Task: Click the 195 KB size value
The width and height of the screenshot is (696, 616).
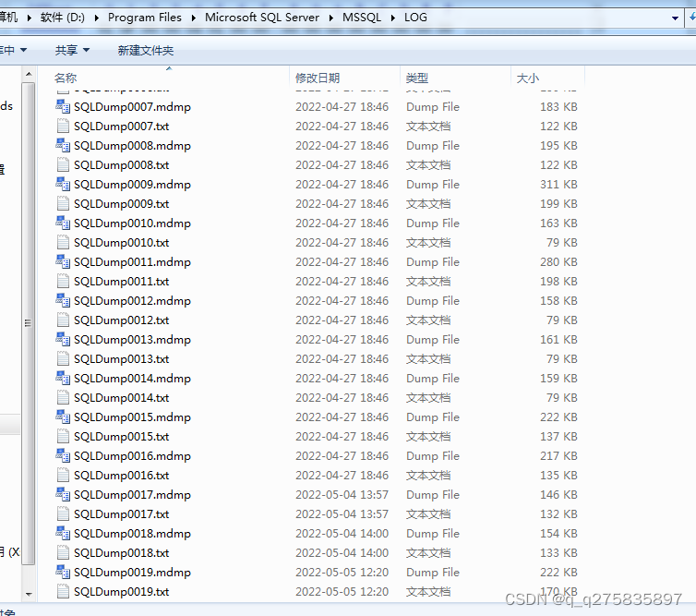Action: point(558,145)
